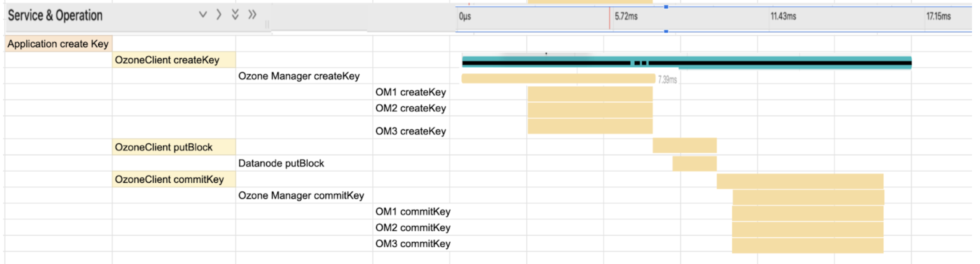Image resolution: width=980 pixels, height=264 pixels.
Task: Click the single right chevron collapse icon
Action: click(x=219, y=15)
